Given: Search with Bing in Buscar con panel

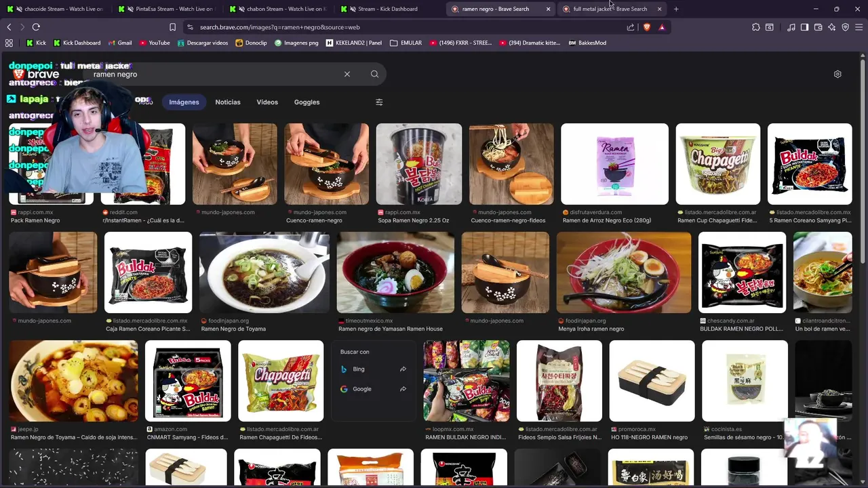Looking at the screenshot, I should [x=373, y=369].
